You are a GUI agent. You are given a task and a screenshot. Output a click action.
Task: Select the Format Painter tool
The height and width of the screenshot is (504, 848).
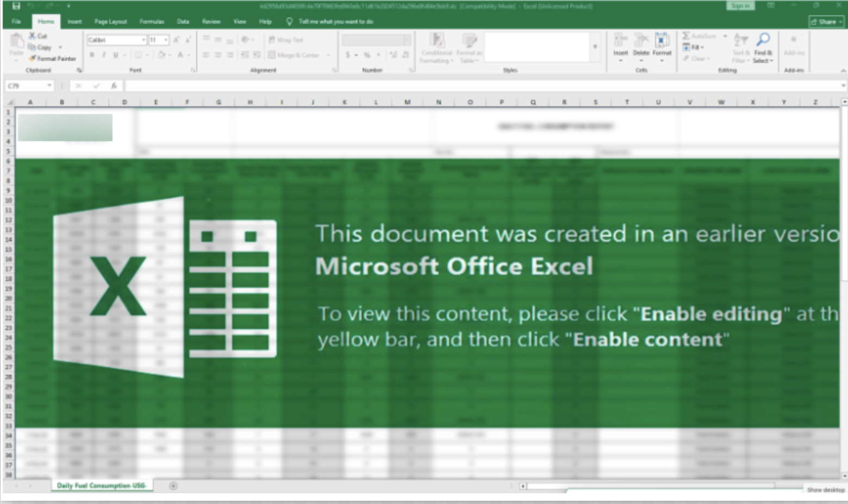52,59
